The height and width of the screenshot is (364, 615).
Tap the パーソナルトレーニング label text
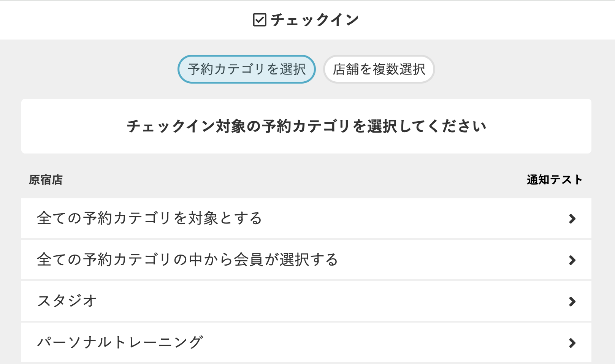click(x=120, y=343)
